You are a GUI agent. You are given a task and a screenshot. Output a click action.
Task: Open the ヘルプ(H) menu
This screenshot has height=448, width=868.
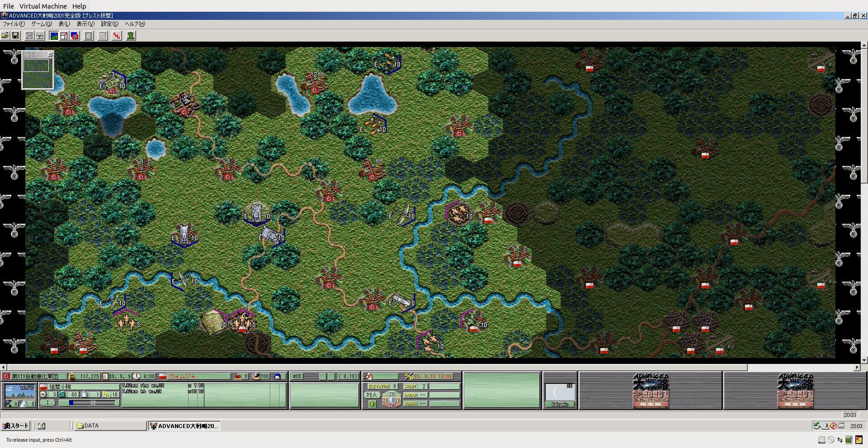(x=135, y=24)
